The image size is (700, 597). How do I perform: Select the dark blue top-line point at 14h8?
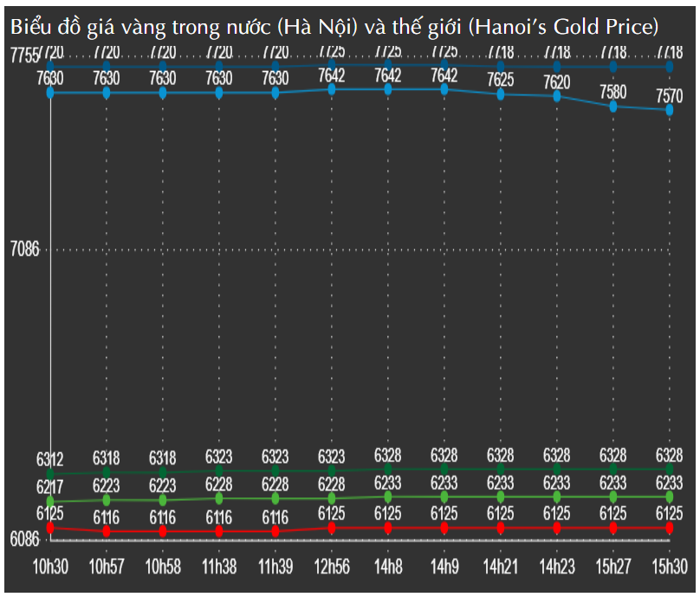388,65
